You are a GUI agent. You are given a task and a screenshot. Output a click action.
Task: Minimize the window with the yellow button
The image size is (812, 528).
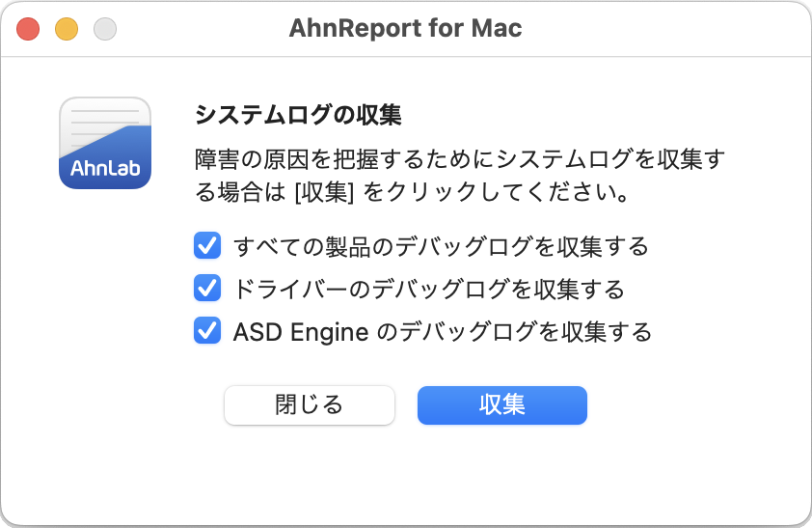(67, 29)
